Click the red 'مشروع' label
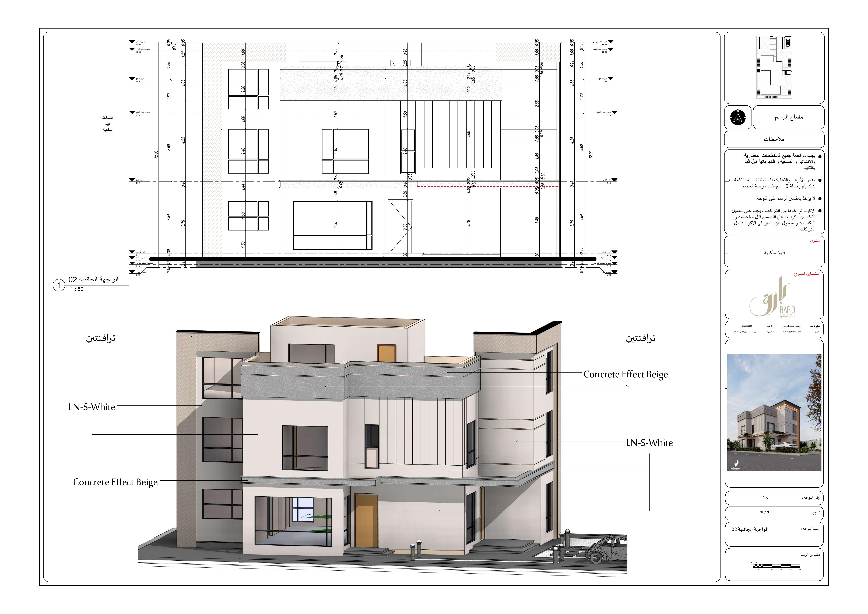Screen dimensions: 868x614 click(815, 241)
